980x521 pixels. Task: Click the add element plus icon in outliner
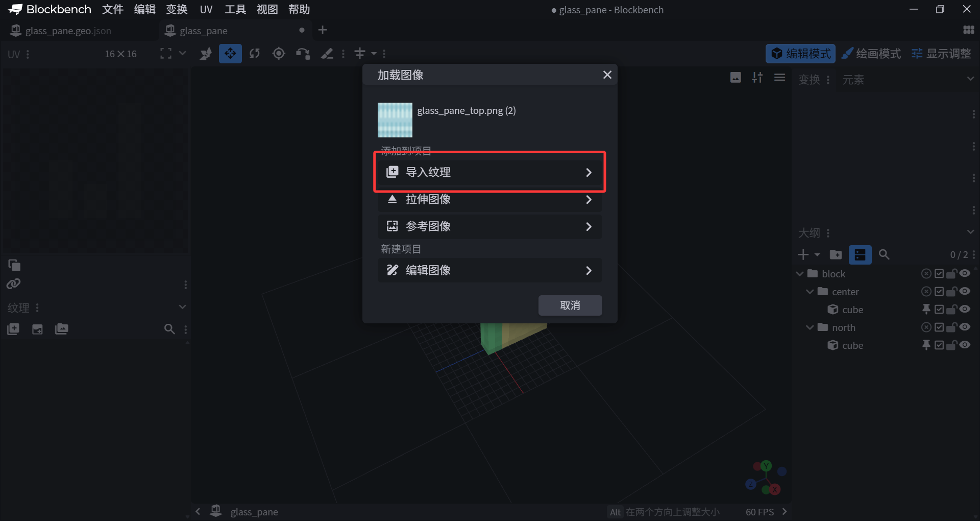point(803,254)
